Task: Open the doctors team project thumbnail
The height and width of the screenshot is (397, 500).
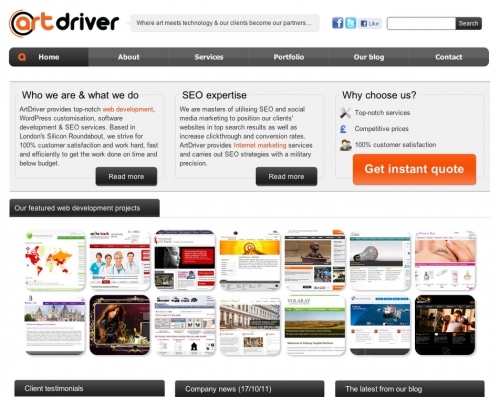Action: pos(120,260)
